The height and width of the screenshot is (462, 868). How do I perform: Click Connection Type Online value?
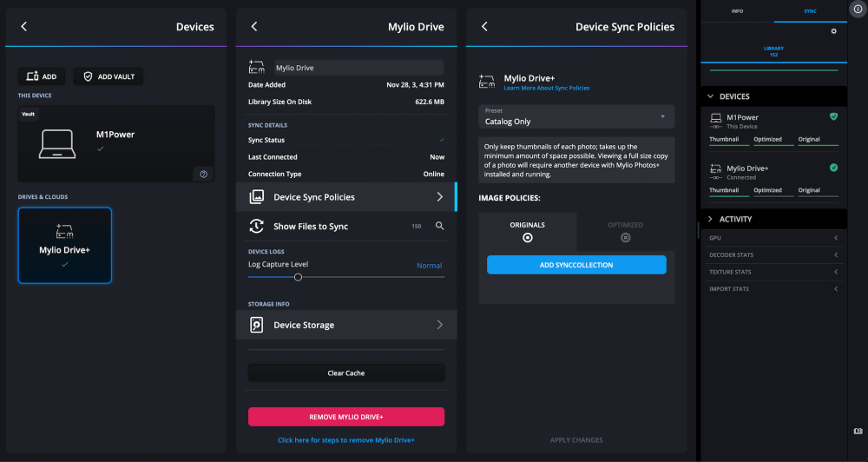click(433, 174)
